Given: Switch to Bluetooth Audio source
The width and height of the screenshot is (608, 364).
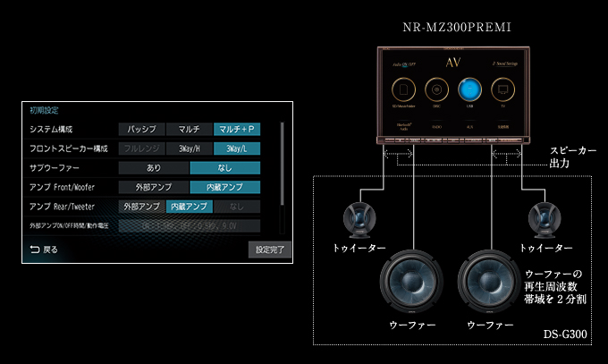Looking at the screenshot, I should click(x=404, y=127).
